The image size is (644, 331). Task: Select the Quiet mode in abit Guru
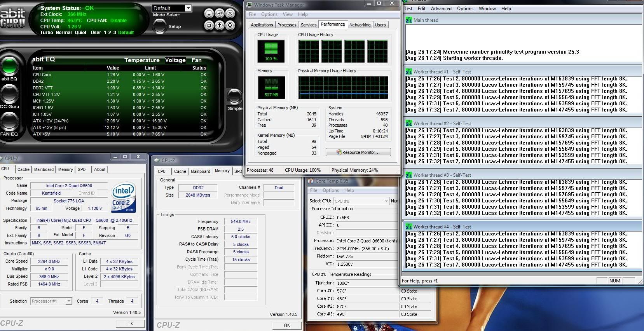pos(80,33)
